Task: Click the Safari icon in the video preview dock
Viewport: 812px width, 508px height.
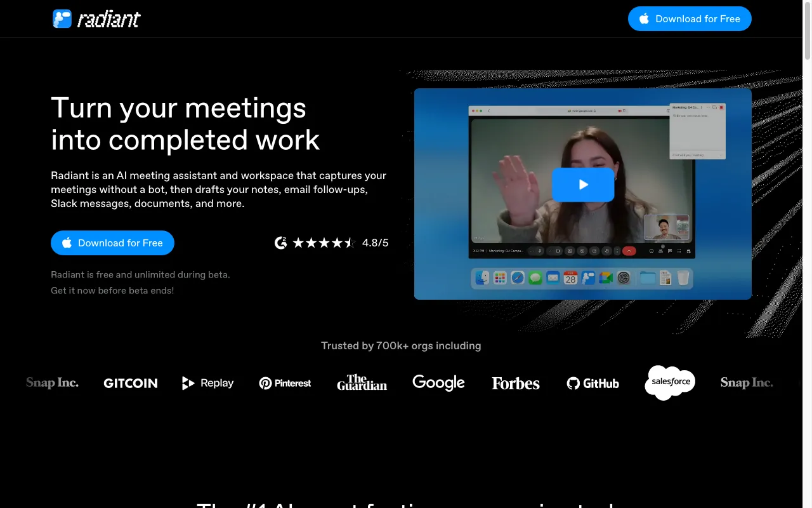Action: (x=518, y=277)
